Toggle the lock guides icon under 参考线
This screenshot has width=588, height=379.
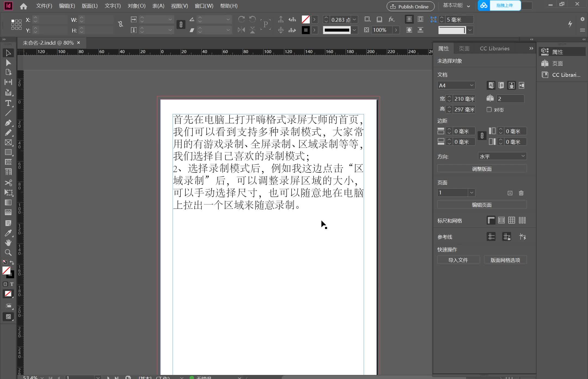tap(507, 237)
